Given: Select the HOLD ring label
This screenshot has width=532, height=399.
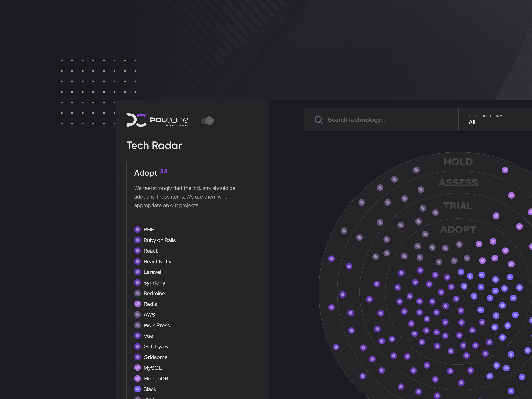Looking at the screenshot, I should pos(458,162).
